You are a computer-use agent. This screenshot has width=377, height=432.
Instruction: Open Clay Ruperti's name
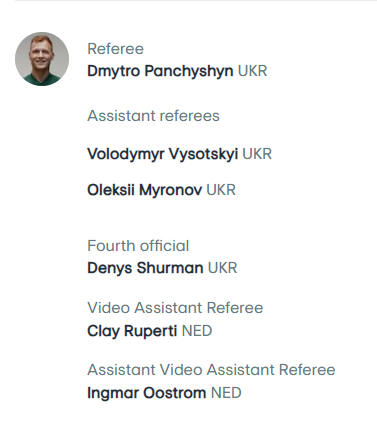[x=132, y=331]
